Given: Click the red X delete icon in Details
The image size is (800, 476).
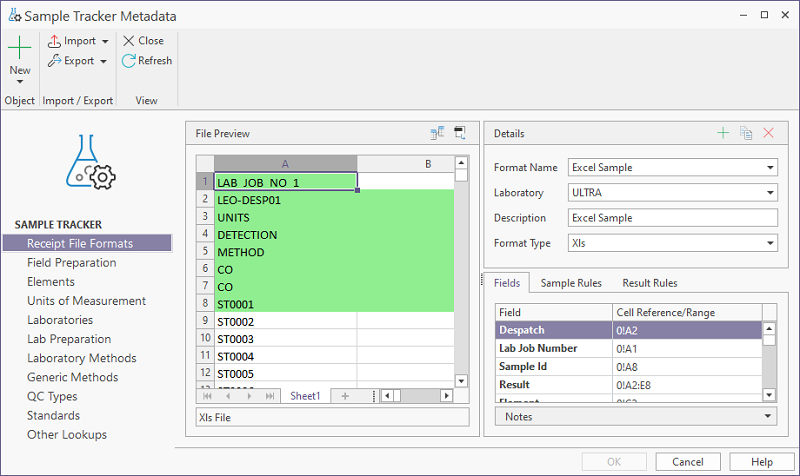Looking at the screenshot, I should [768, 133].
